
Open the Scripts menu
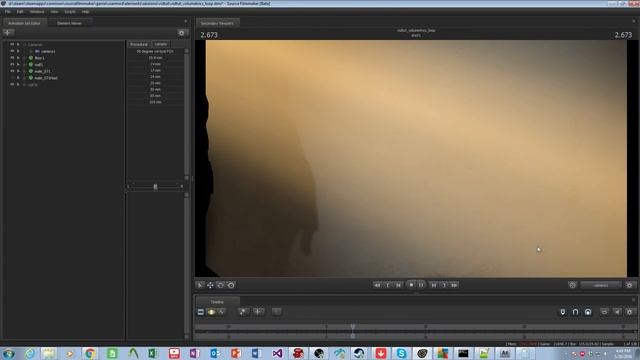(70, 12)
